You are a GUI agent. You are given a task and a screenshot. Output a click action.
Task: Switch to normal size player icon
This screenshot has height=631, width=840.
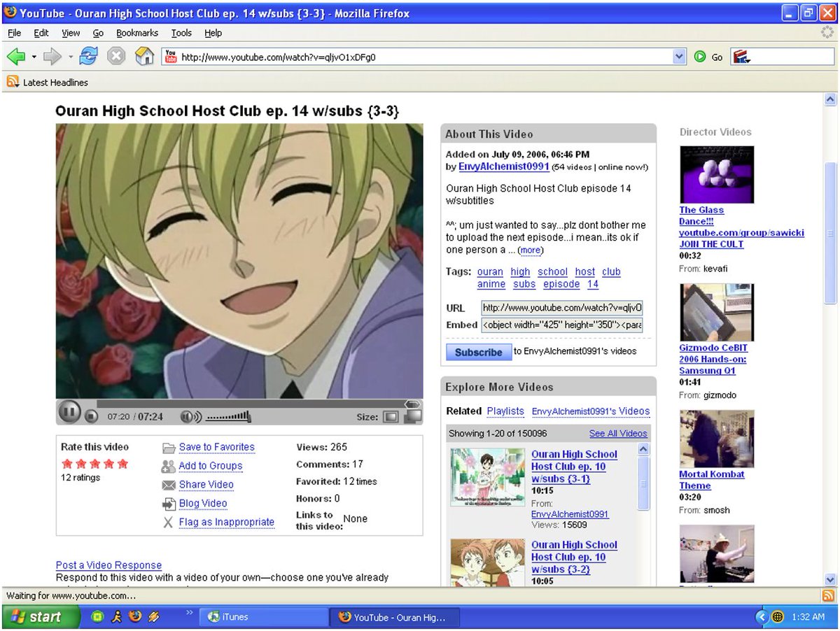391,417
